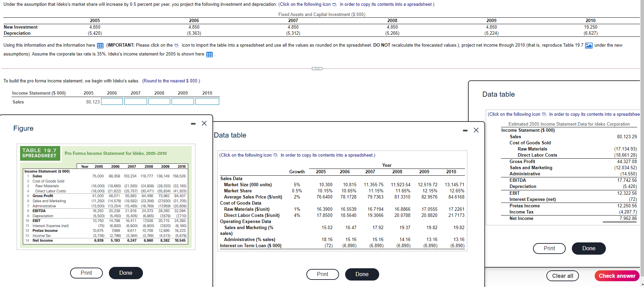644x287 pixels.
Task: Select the Sales and Marketing 2007 value 17.92
Action: click(378, 227)
